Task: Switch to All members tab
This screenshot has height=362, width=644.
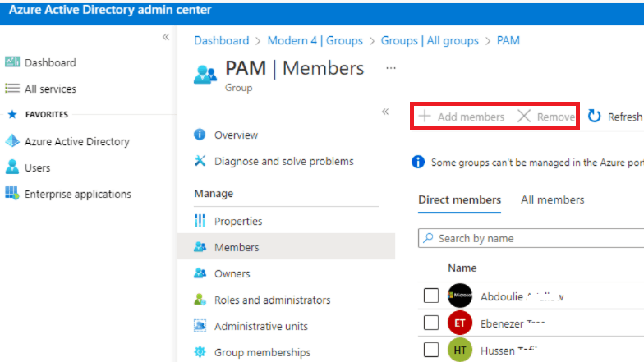Action: point(552,200)
